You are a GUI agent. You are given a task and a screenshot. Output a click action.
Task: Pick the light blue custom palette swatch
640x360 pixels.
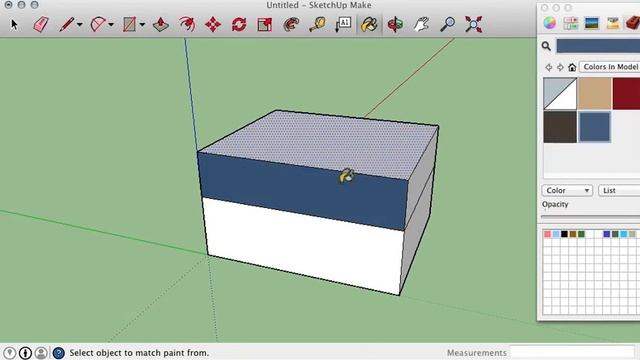pos(556,234)
